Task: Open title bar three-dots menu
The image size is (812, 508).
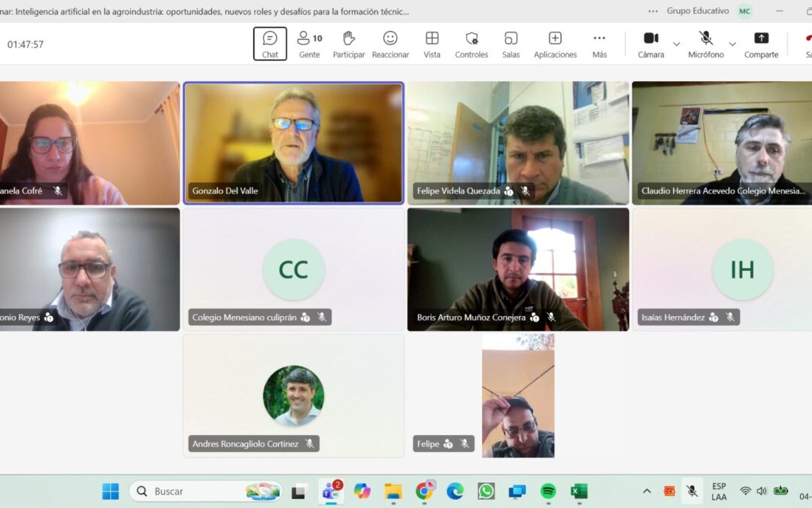Action: click(x=653, y=11)
